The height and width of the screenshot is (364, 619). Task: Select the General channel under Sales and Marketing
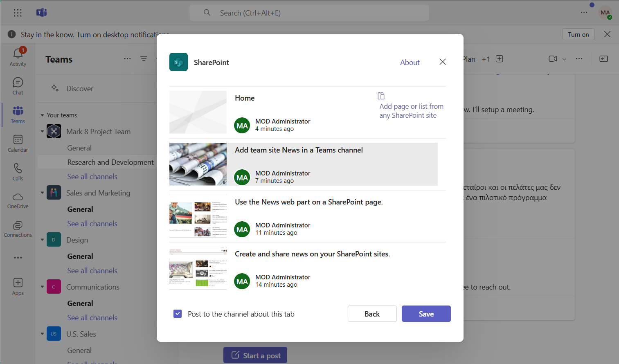[80, 209]
